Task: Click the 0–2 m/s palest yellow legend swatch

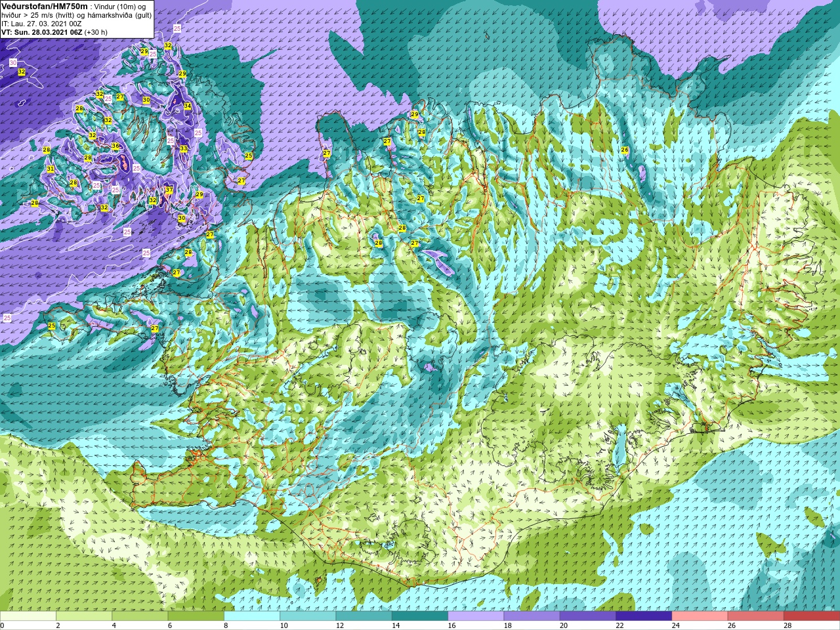Action: 28,616
